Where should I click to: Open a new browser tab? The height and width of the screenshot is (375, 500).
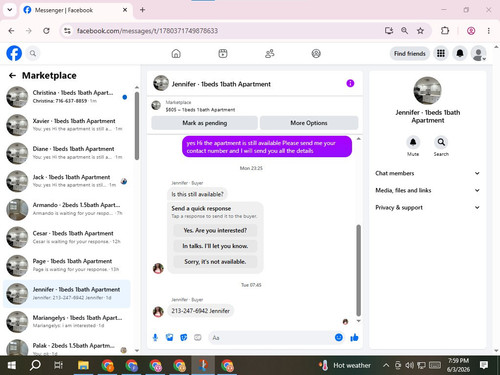pos(142,10)
